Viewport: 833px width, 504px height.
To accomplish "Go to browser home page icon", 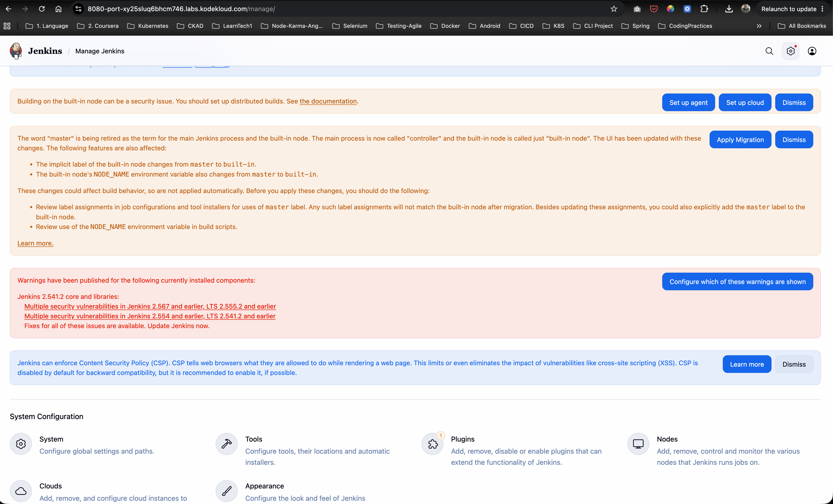I will (x=58, y=9).
